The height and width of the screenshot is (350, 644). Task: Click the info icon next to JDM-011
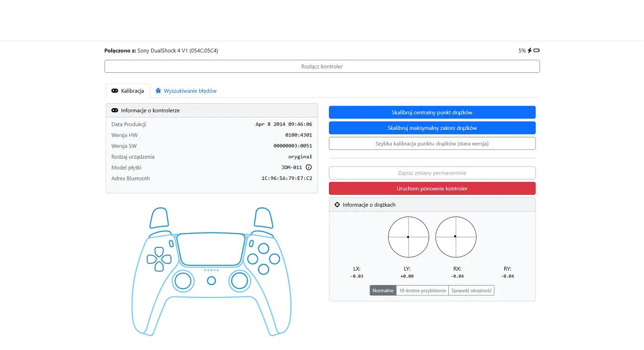click(309, 168)
